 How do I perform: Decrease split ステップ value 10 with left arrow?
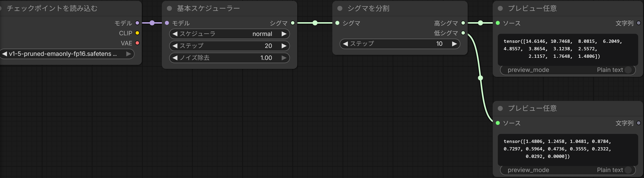pyautogui.click(x=345, y=44)
